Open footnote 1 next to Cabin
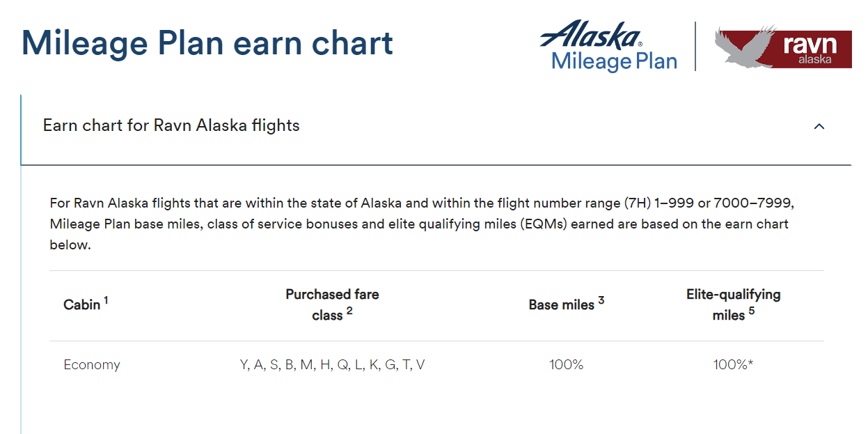868x434 pixels. point(106,298)
